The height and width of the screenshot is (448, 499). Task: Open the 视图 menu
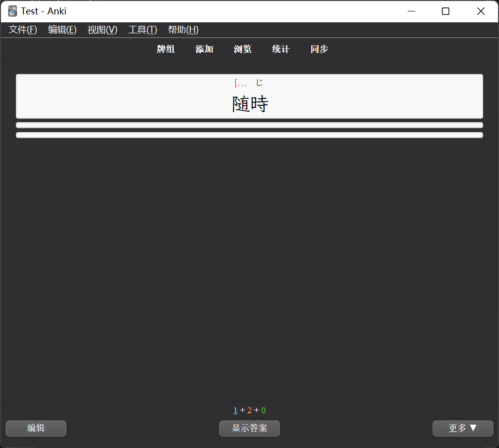coord(102,30)
